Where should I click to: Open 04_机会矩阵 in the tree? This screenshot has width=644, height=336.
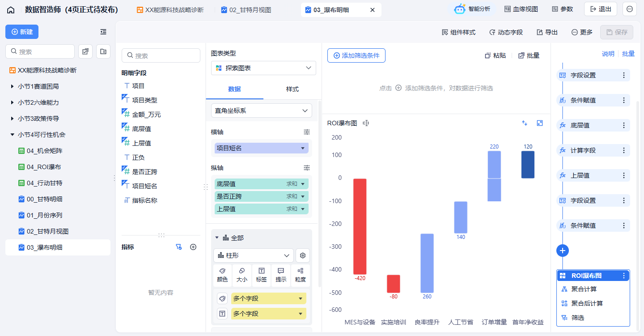(x=58, y=151)
